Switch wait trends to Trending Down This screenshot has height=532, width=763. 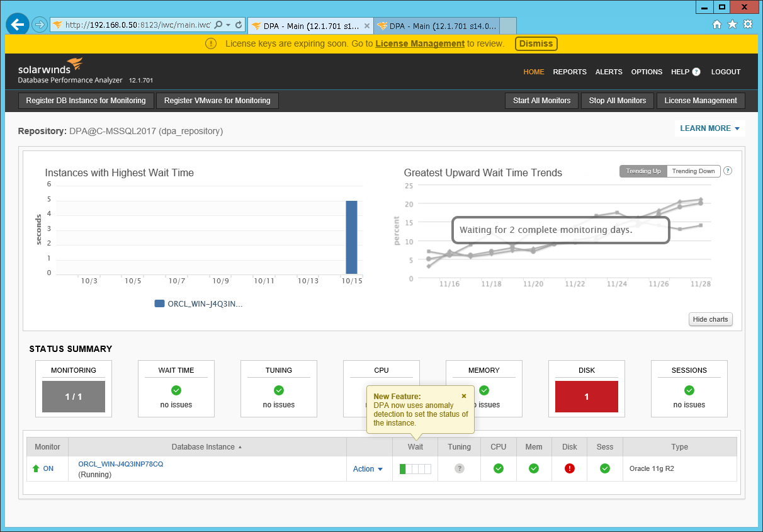[693, 171]
